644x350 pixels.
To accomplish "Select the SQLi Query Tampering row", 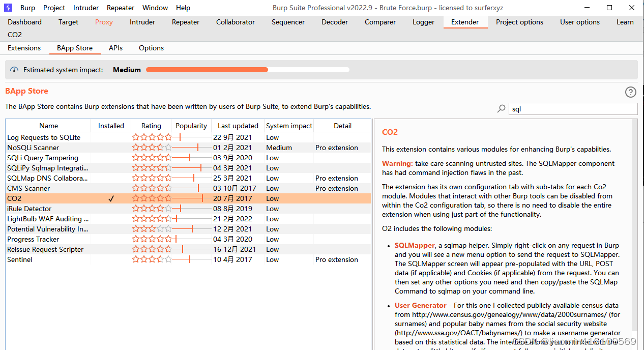I will 188,158.
